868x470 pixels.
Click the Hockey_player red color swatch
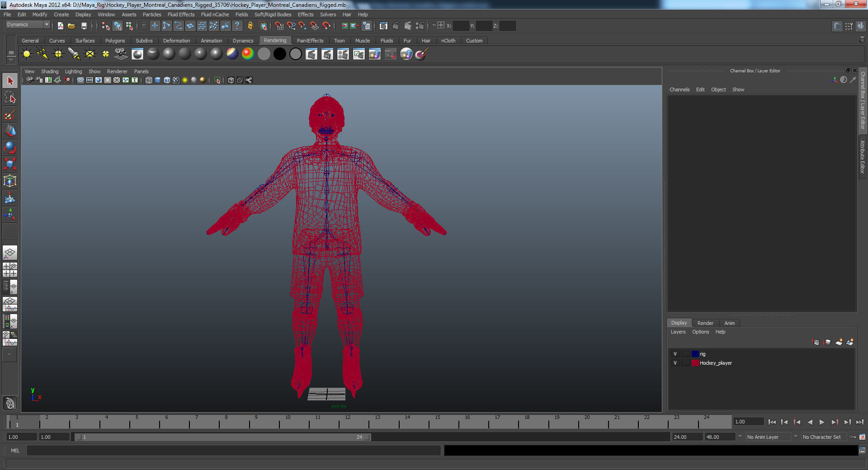point(695,363)
